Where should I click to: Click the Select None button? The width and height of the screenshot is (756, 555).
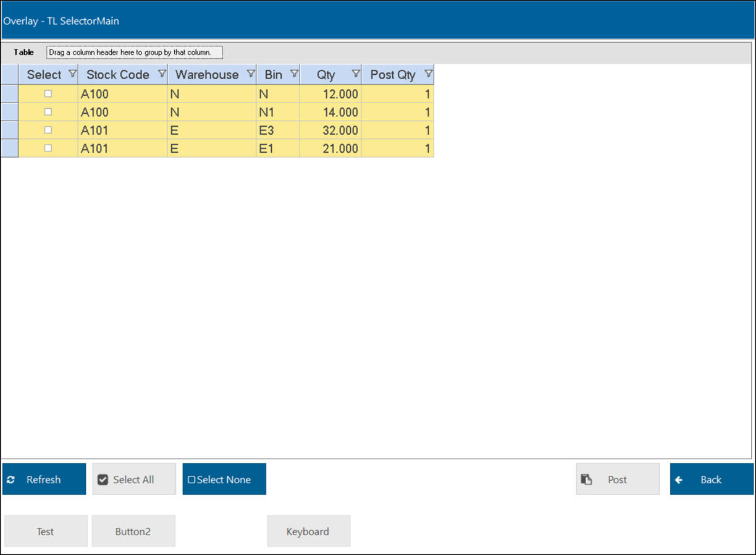[x=224, y=479]
